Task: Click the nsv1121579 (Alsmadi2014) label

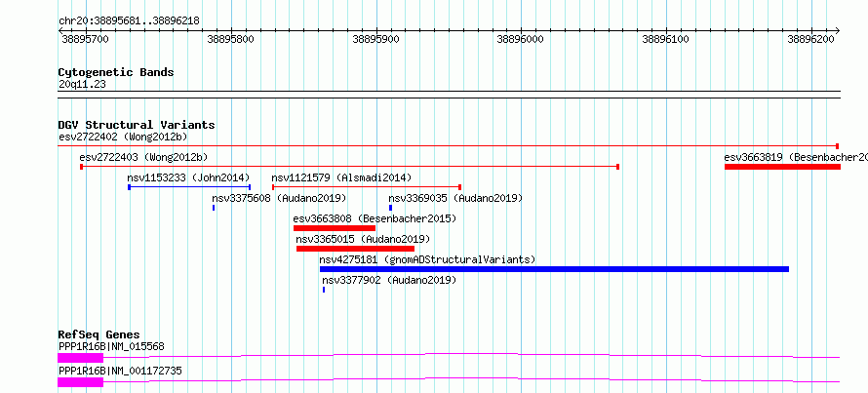Action: click(341, 177)
